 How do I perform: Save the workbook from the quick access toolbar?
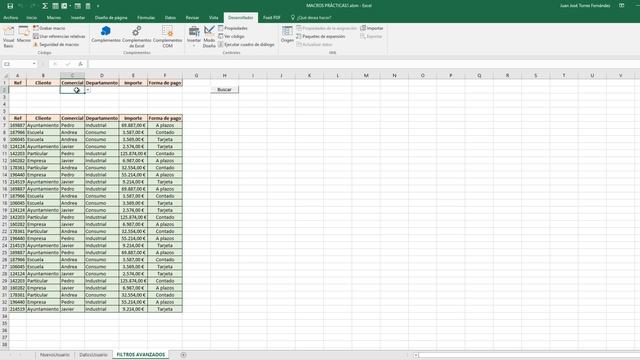coord(10,6)
